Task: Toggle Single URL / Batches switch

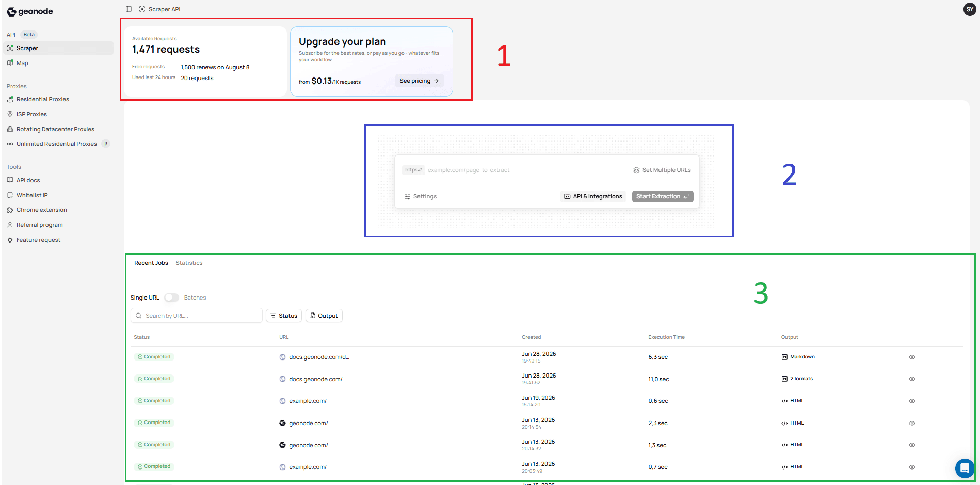Action: [x=171, y=298]
